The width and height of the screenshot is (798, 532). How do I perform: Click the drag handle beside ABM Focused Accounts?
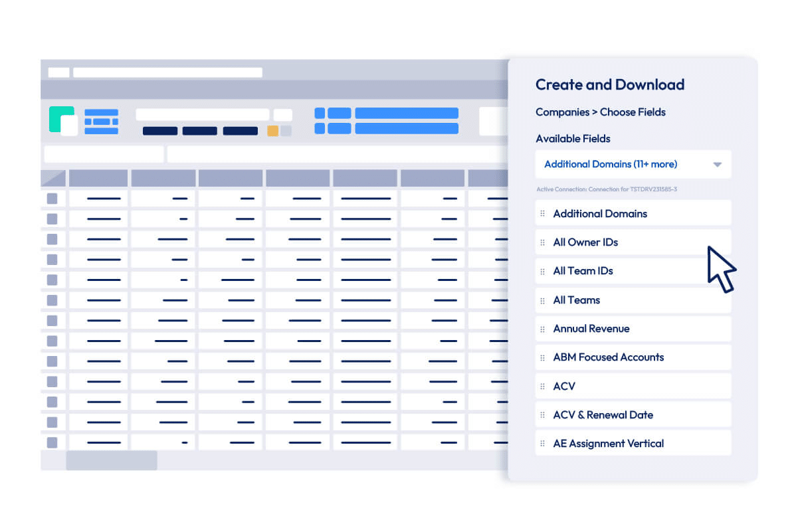542,357
